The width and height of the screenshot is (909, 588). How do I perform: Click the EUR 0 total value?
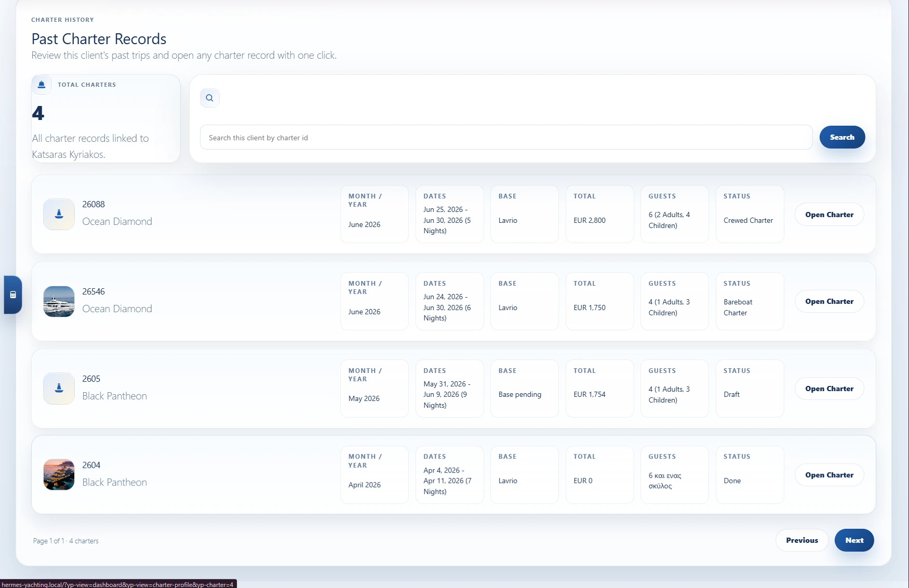583,480
